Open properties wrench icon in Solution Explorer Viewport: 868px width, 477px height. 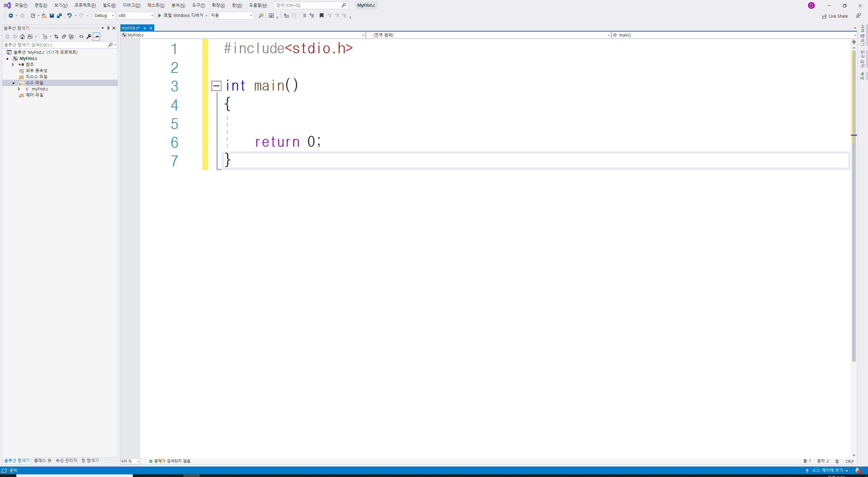tap(89, 37)
